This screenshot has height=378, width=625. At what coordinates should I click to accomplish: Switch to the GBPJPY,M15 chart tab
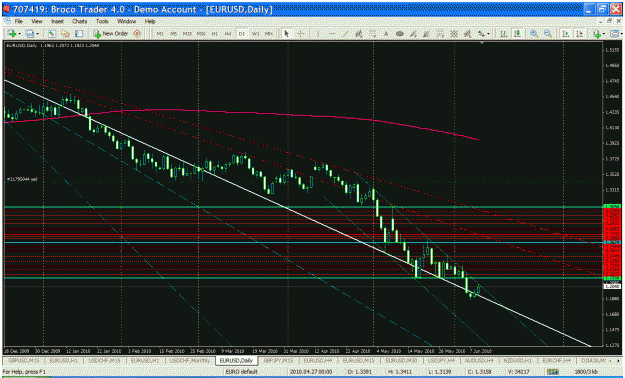pos(278,360)
